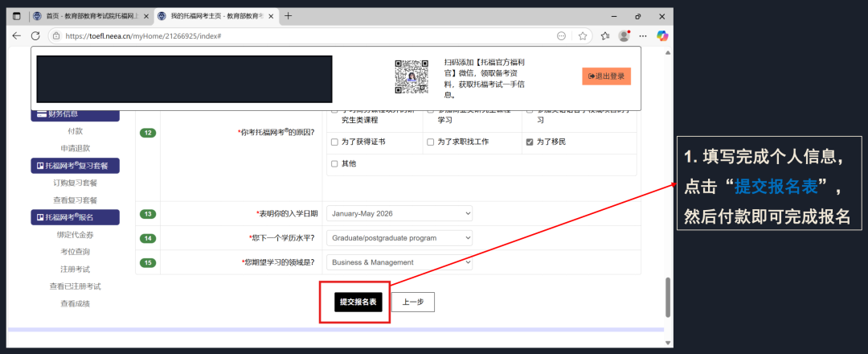This screenshot has height=354, width=868.
Task: Open the 您期望学习的领域是 dropdown
Action: click(399, 262)
